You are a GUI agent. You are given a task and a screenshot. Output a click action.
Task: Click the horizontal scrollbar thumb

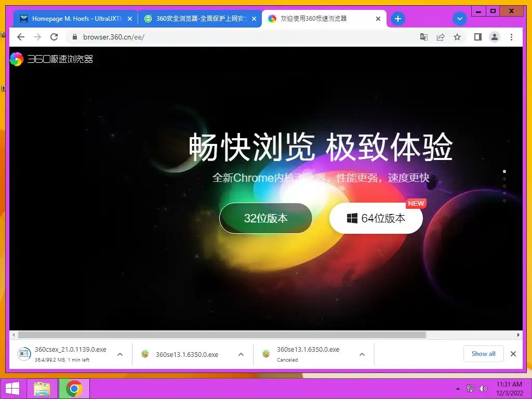point(222,335)
